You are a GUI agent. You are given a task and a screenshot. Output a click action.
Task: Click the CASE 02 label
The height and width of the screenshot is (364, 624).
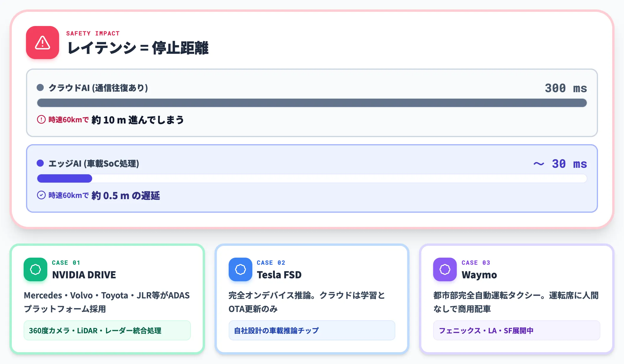[x=271, y=263]
